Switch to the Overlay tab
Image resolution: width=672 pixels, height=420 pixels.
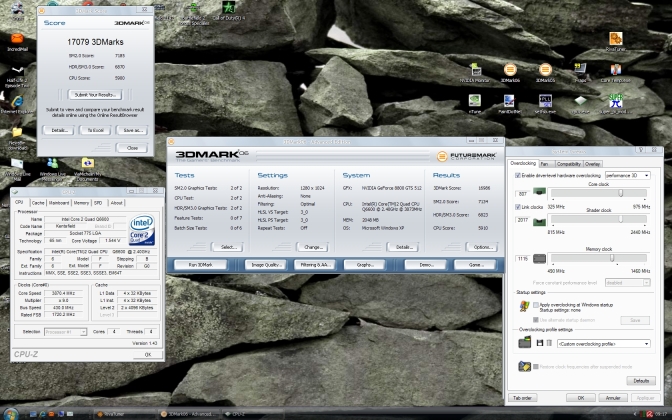coord(592,164)
